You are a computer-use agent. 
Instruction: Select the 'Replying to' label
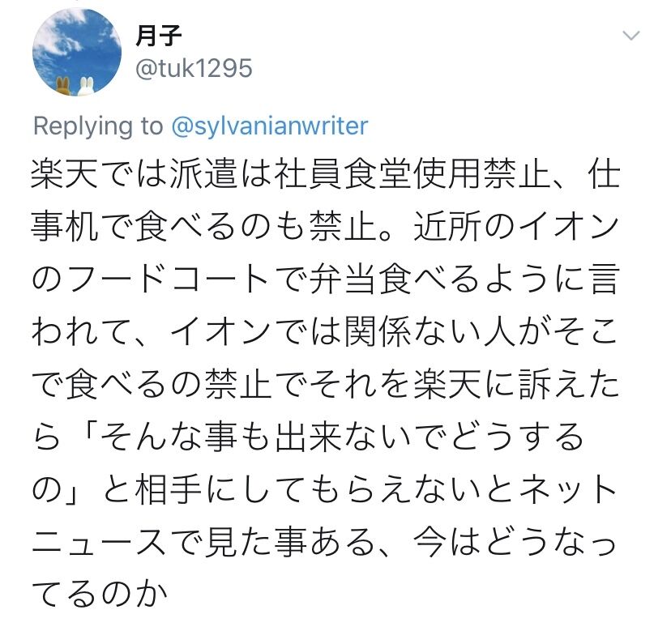pos(98,126)
